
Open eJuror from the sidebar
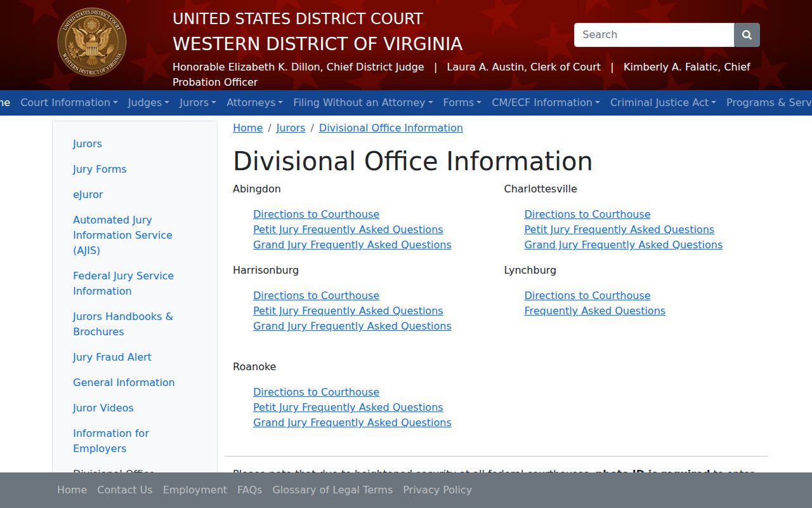(x=88, y=194)
